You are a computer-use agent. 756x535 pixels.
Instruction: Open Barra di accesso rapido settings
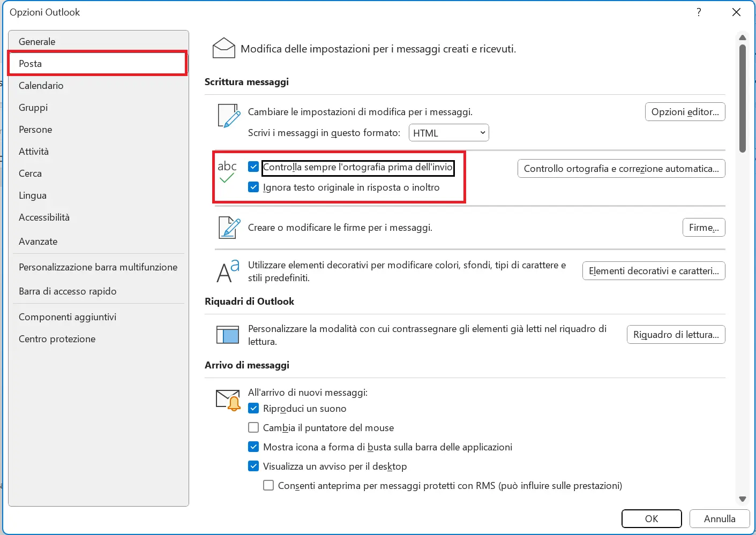coord(99,291)
